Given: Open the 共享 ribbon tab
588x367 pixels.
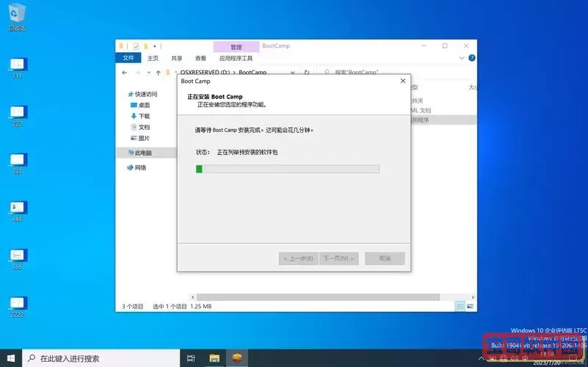Looking at the screenshot, I should tap(177, 58).
